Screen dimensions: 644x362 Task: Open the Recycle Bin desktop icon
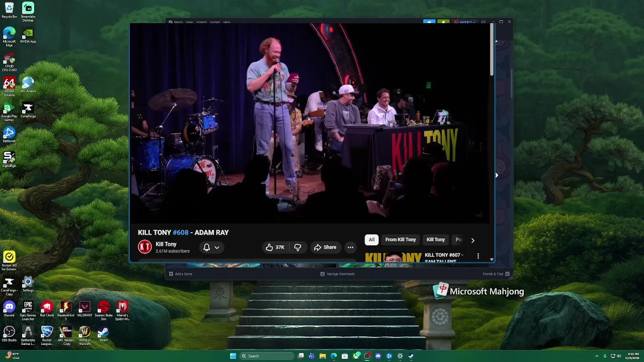[x=9, y=11]
